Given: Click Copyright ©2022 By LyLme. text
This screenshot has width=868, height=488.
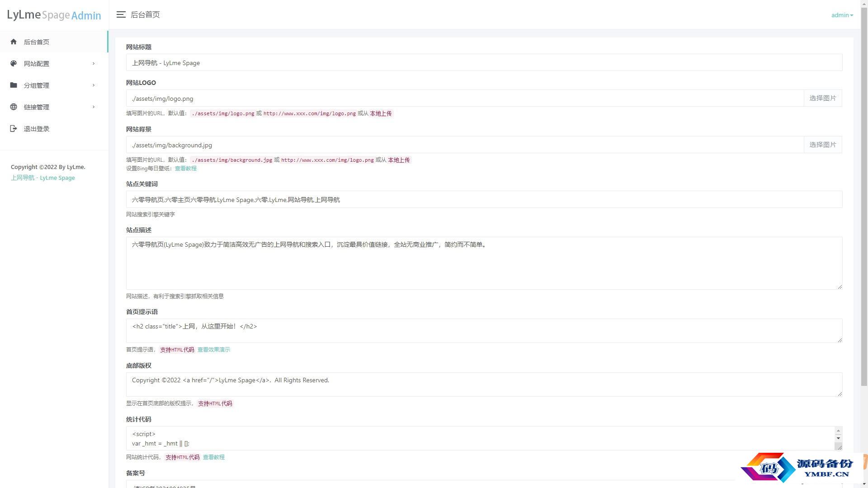Looking at the screenshot, I should coord(48,167).
